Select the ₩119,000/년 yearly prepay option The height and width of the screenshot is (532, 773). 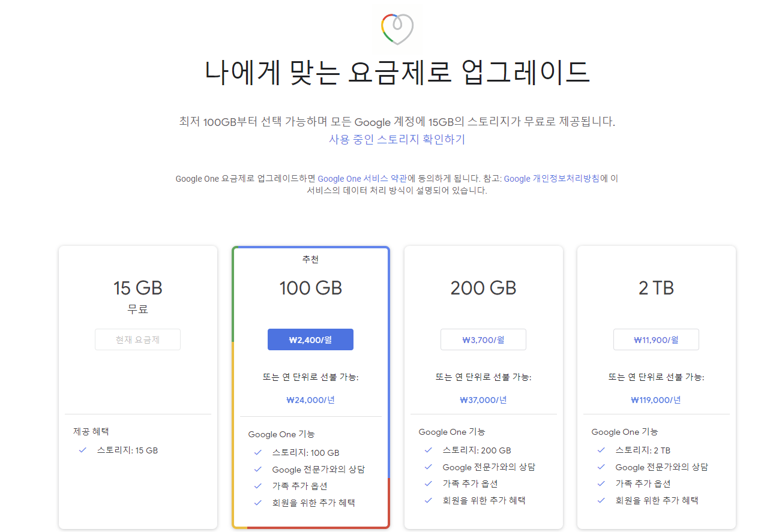656,400
